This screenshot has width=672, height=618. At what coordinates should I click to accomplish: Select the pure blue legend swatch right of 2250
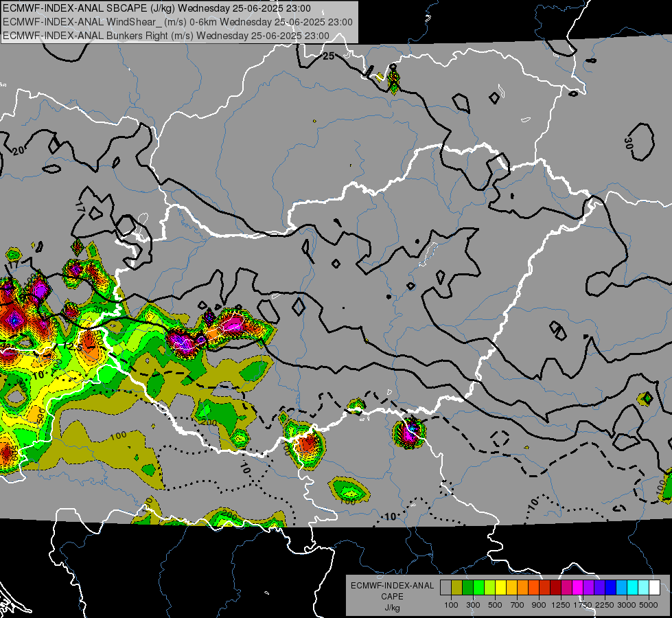coord(610,587)
